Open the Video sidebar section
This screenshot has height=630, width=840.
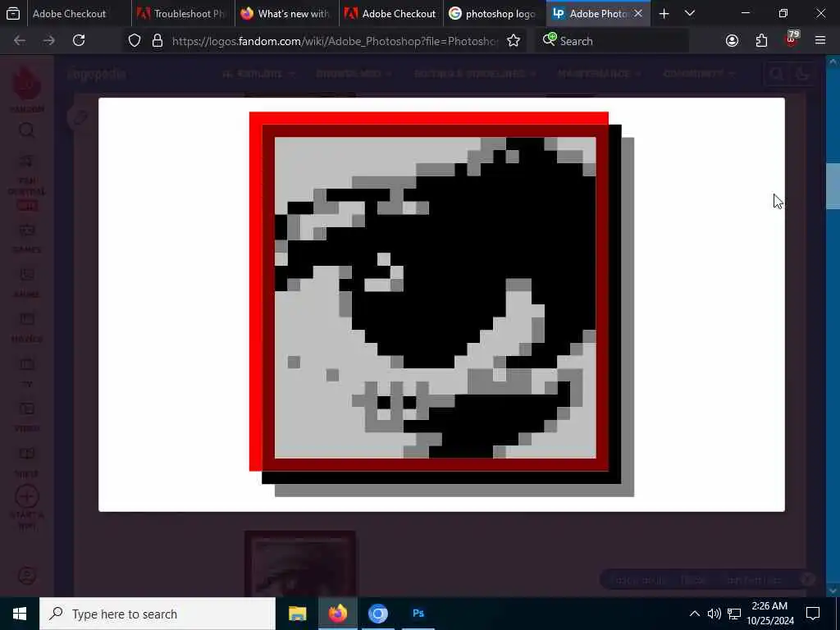(x=27, y=418)
